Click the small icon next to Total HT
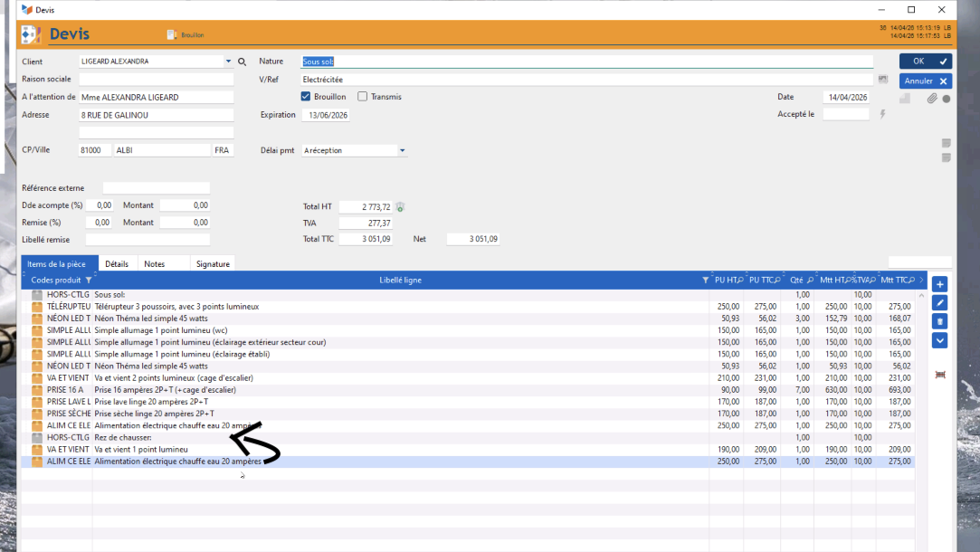 tap(400, 207)
